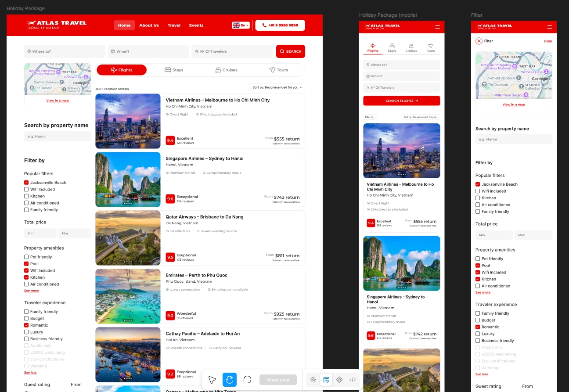Switch to the desktop Stays tab
569x392 pixels.
(174, 70)
